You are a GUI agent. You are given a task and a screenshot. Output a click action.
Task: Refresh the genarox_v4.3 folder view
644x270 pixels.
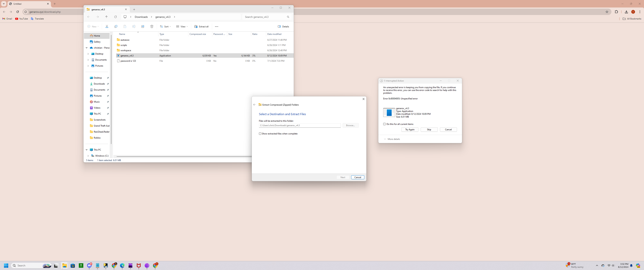(x=116, y=17)
